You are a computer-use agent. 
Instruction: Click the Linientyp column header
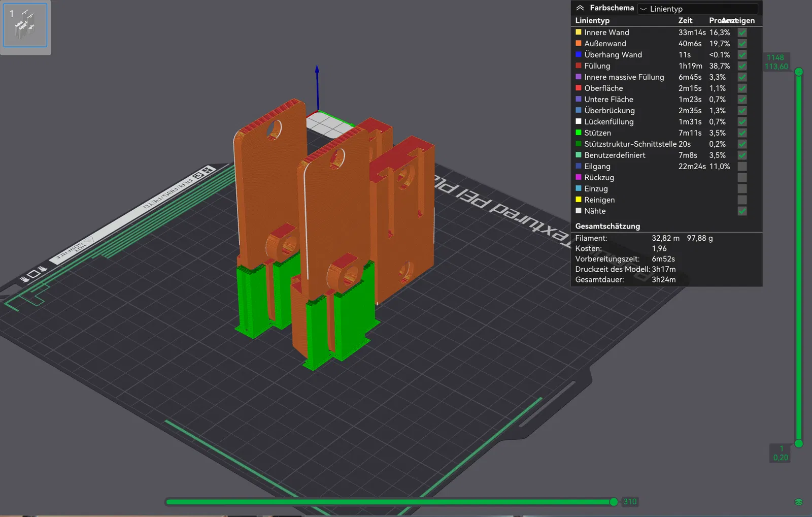point(592,21)
